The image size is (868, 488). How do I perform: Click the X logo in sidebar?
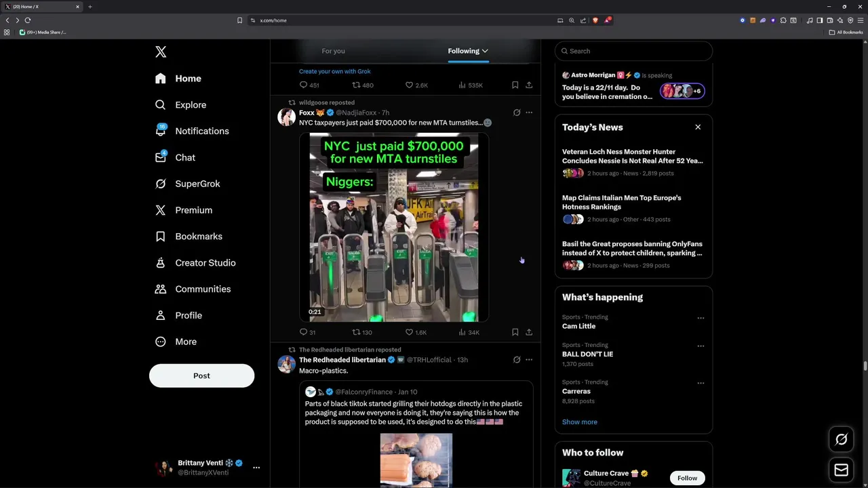(161, 52)
